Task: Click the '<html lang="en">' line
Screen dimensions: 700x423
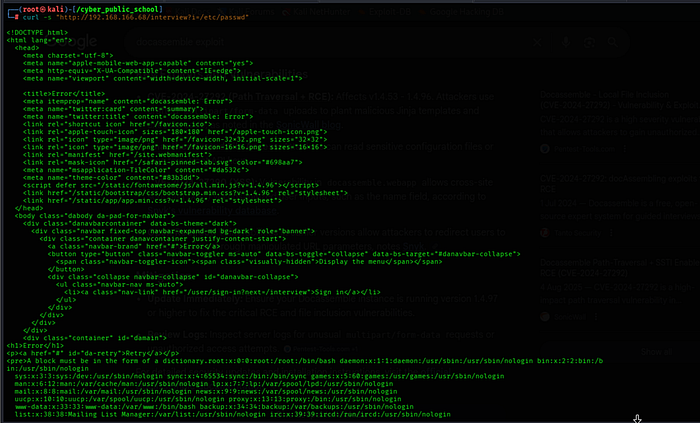Action: pyautogui.click(x=39, y=40)
